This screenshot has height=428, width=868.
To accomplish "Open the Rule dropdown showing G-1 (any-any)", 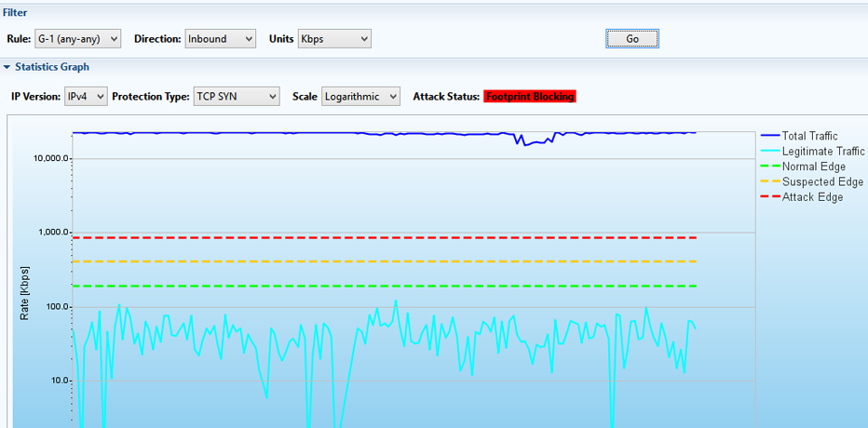I will tap(77, 39).
